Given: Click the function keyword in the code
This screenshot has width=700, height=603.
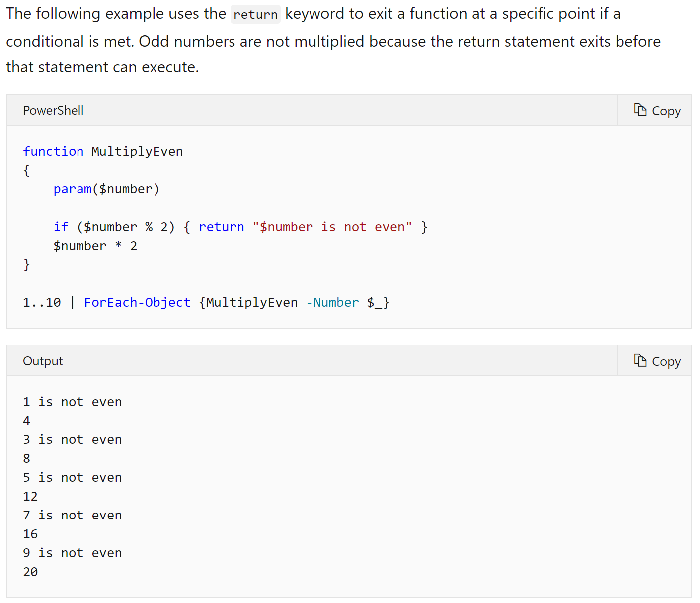Looking at the screenshot, I should click(53, 151).
